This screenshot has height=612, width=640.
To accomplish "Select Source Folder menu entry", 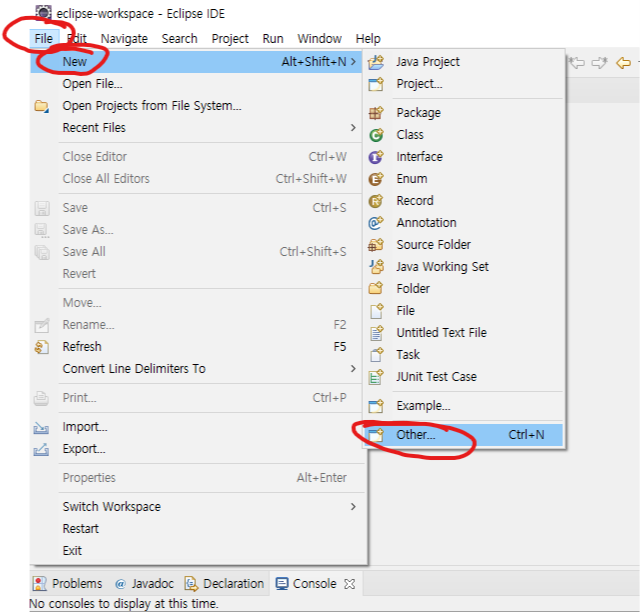I will (464, 245).
